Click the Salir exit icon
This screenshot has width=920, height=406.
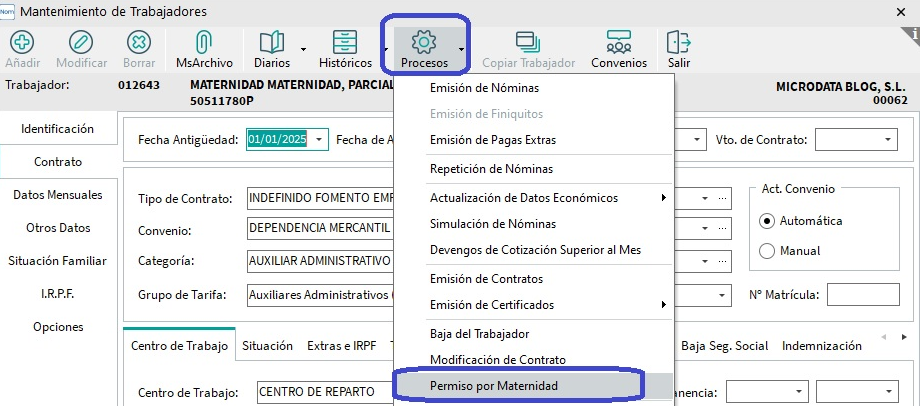[x=679, y=42]
